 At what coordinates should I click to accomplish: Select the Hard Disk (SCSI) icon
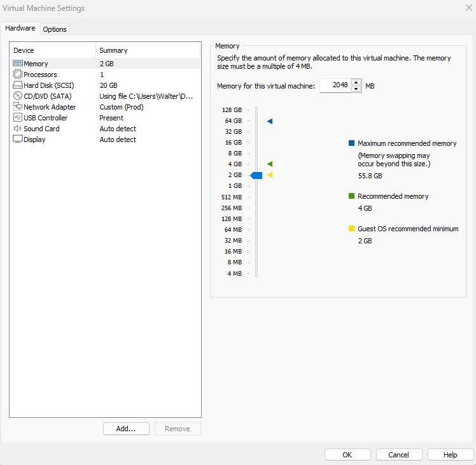click(x=18, y=85)
